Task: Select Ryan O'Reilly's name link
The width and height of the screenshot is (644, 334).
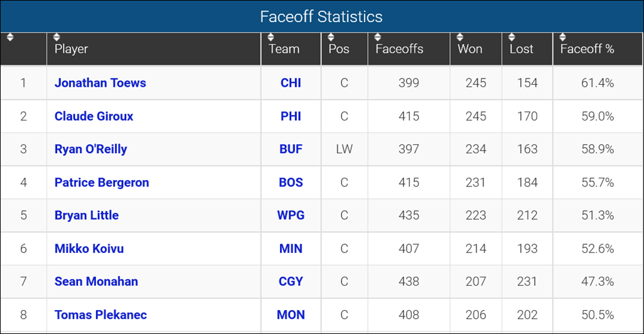Action: pos(90,149)
